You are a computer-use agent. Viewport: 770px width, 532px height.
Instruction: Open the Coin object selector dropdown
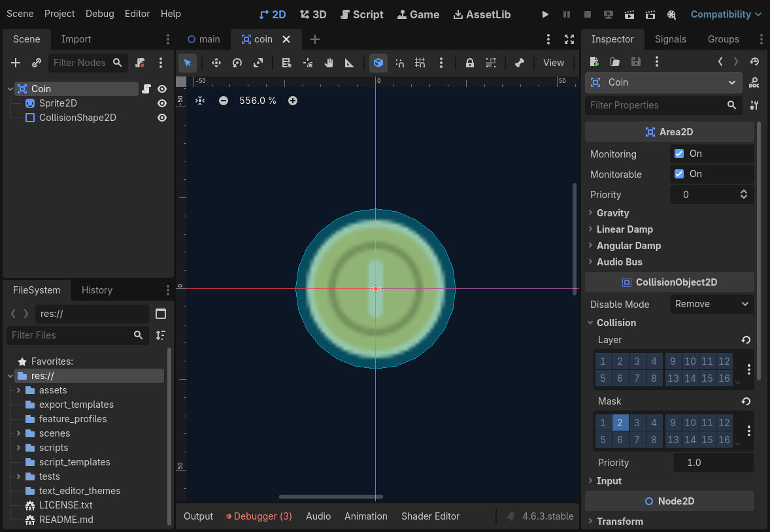(663, 82)
